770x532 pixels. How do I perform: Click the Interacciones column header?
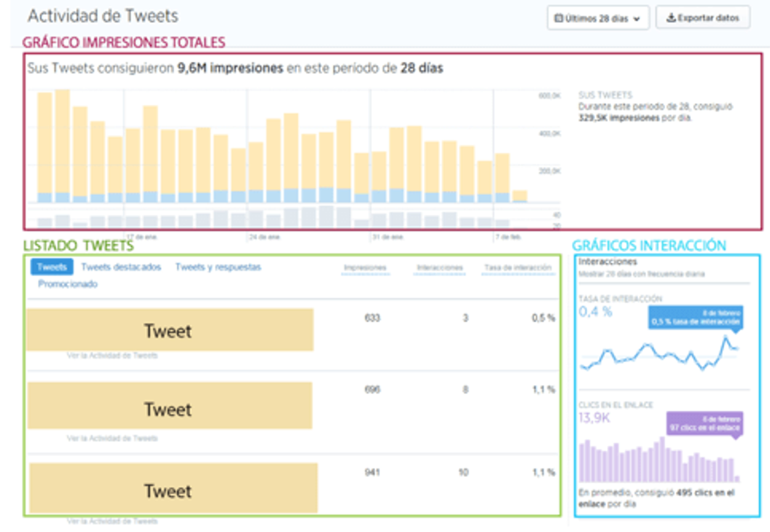pos(440,268)
